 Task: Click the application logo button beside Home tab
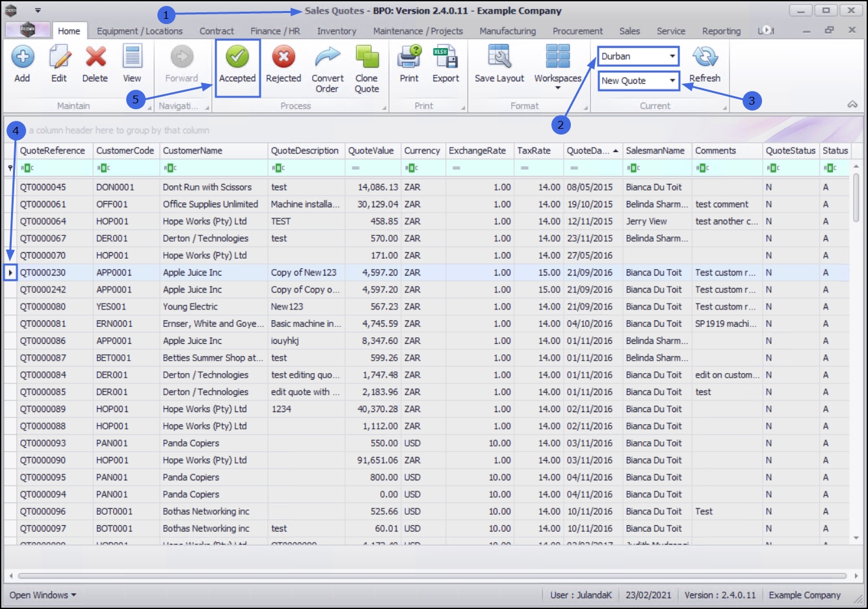(27, 30)
